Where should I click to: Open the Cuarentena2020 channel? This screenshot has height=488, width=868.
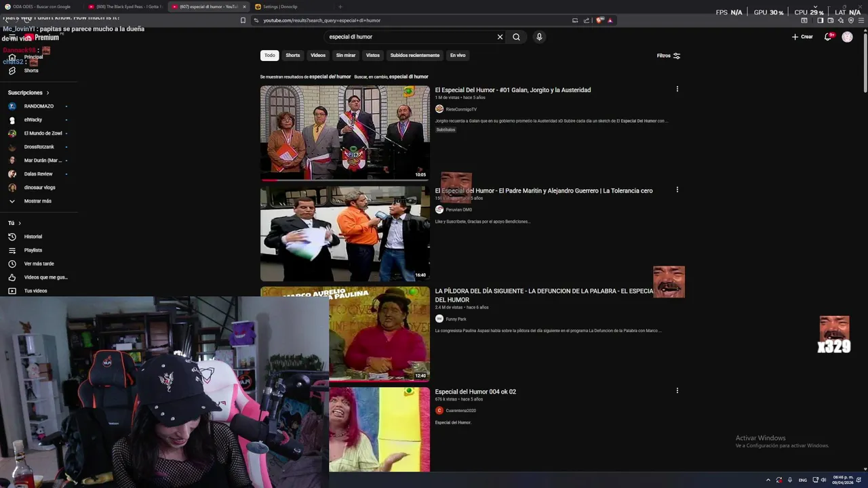[460, 411]
